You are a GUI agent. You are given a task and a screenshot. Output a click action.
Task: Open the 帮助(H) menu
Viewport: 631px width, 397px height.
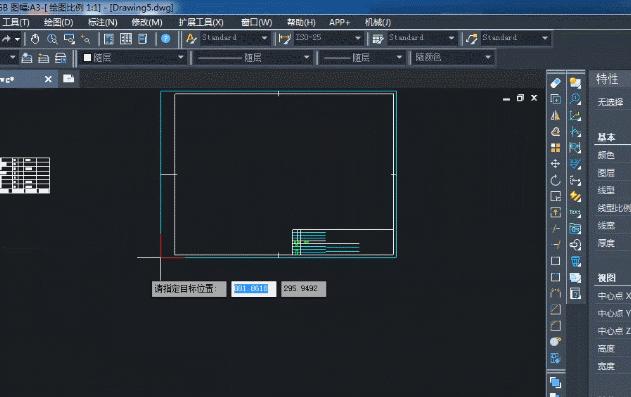[x=301, y=22]
